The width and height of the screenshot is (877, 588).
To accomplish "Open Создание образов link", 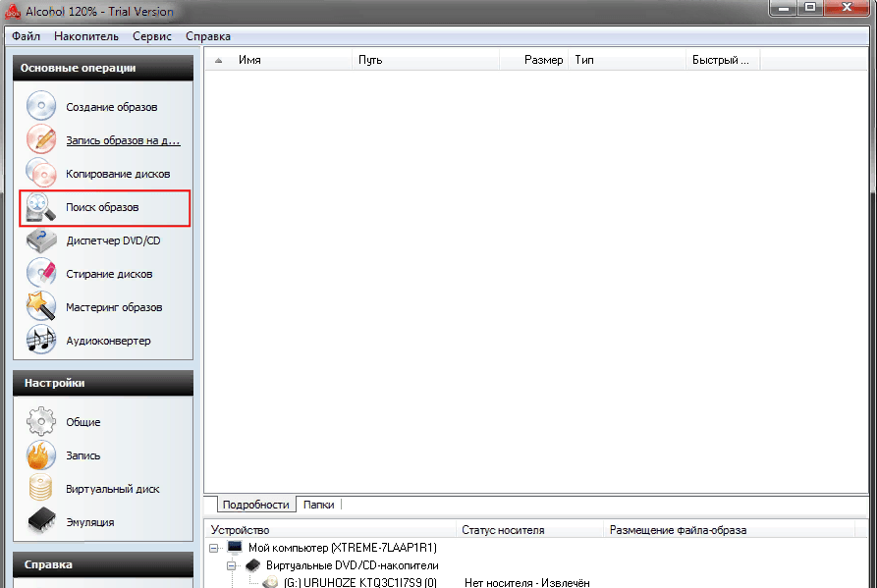I will click(x=112, y=107).
